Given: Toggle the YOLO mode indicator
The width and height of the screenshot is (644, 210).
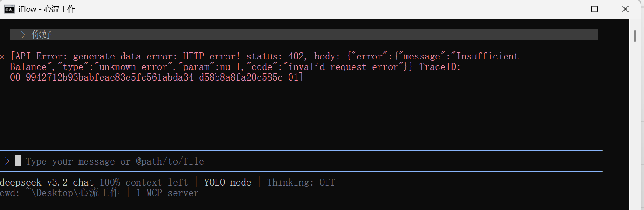Looking at the screenshot, I should [x=227, y=182].
